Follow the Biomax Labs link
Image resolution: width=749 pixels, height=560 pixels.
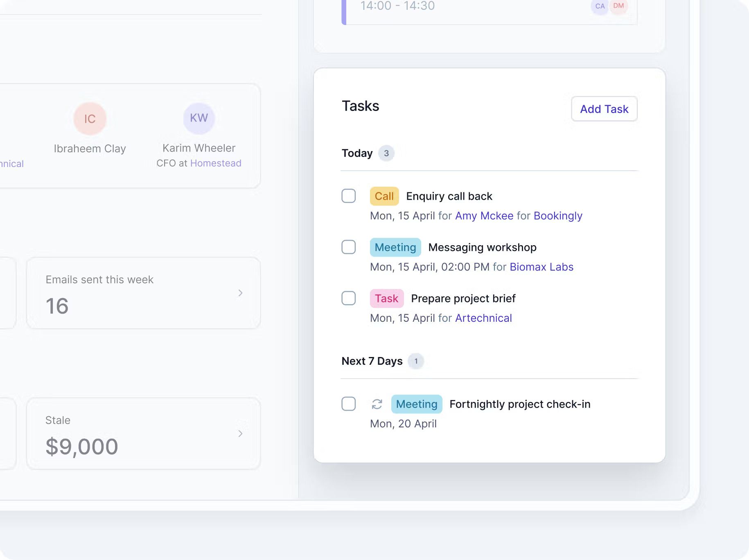coord(541,267)
